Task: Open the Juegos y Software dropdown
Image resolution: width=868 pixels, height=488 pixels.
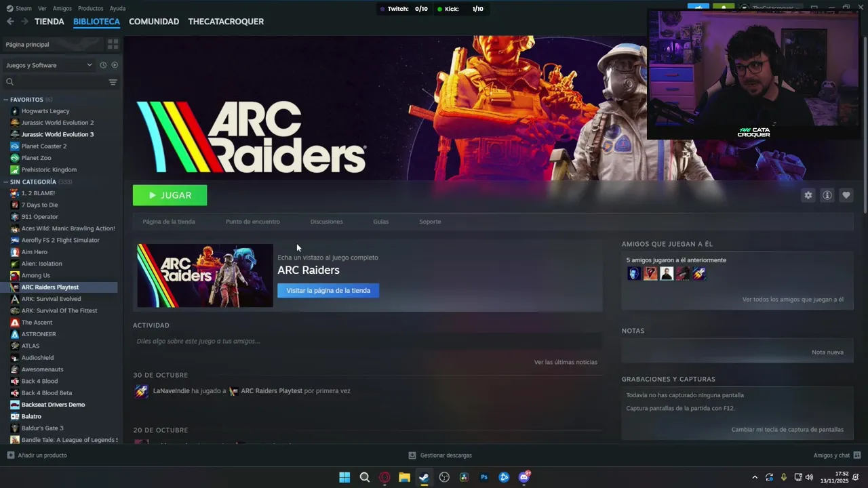Action: (x=49, y=65)
